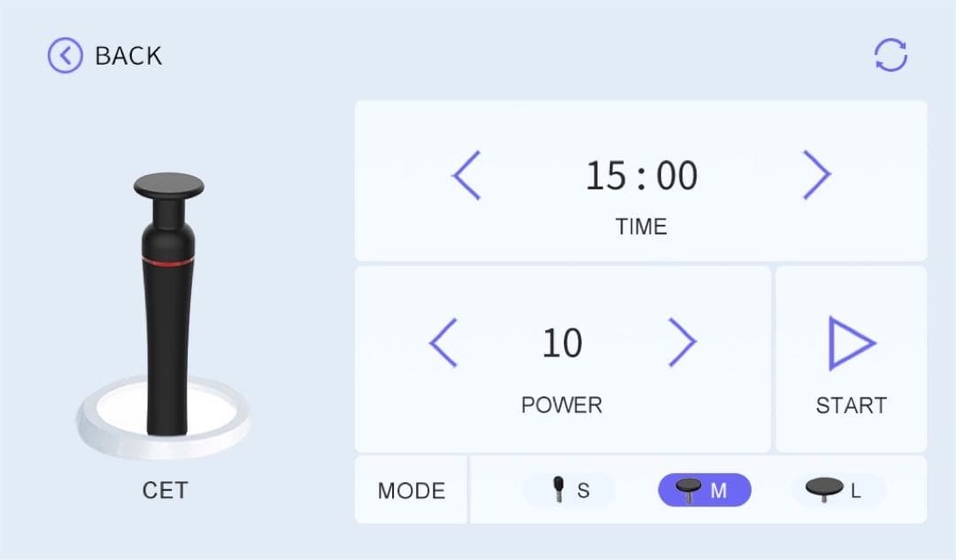Select the M medium head mode
Screen dimensions: 956x560
(x=704, y=490)
